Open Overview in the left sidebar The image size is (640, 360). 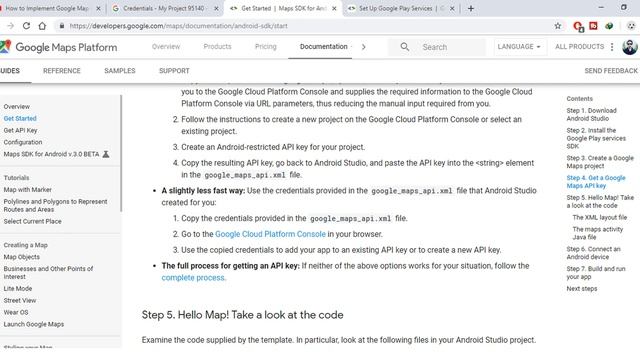point(17,107)
